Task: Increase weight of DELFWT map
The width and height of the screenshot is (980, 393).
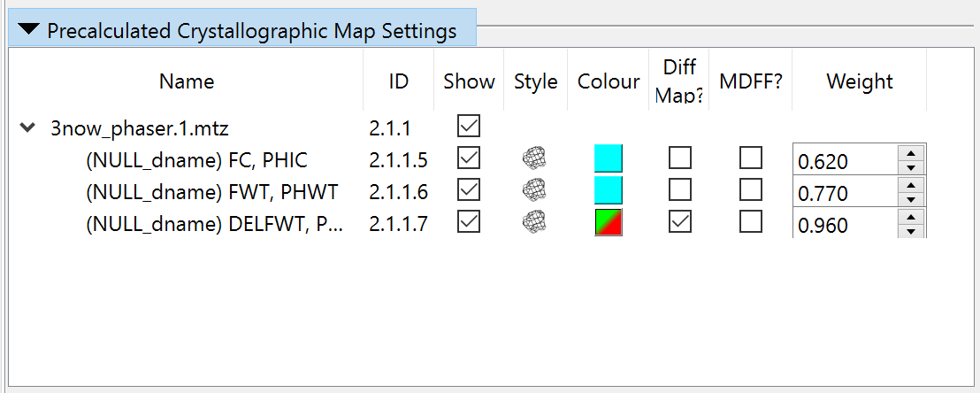Action: [911, 217]
